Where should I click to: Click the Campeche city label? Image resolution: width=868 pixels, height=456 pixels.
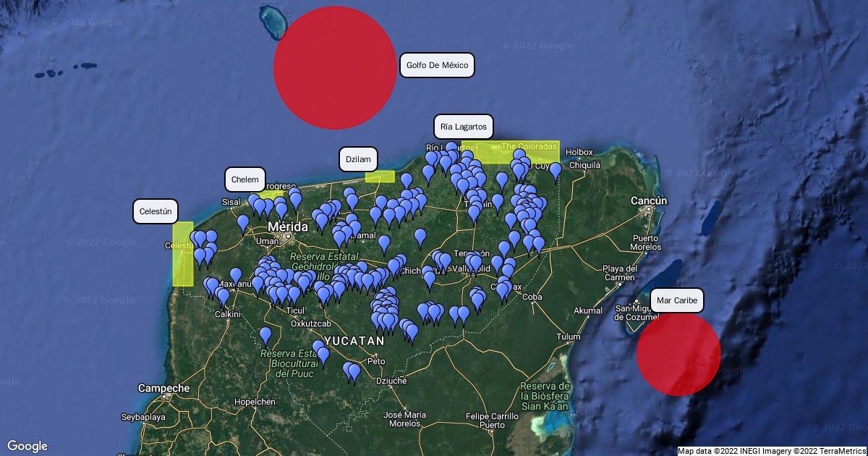click(x=164, y=388)
